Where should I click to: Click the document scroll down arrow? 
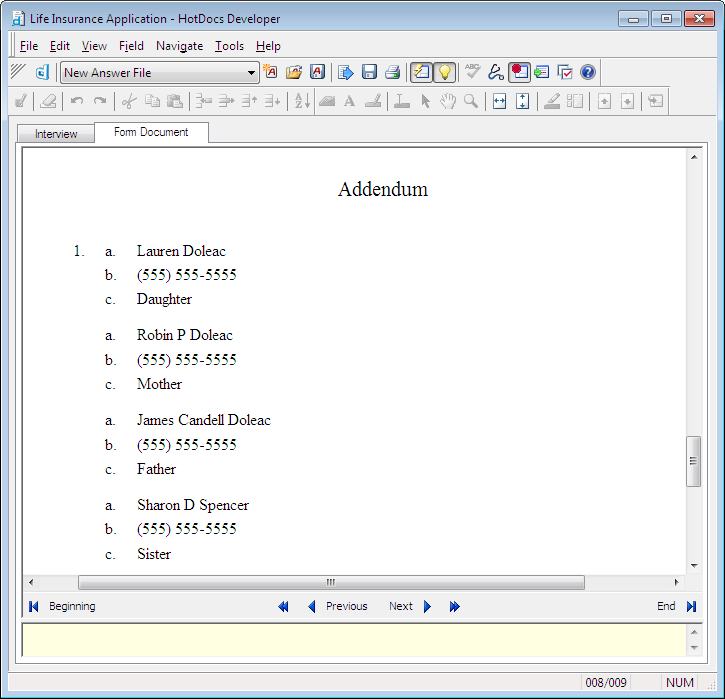pyautogui.click(x=694, y=565)
